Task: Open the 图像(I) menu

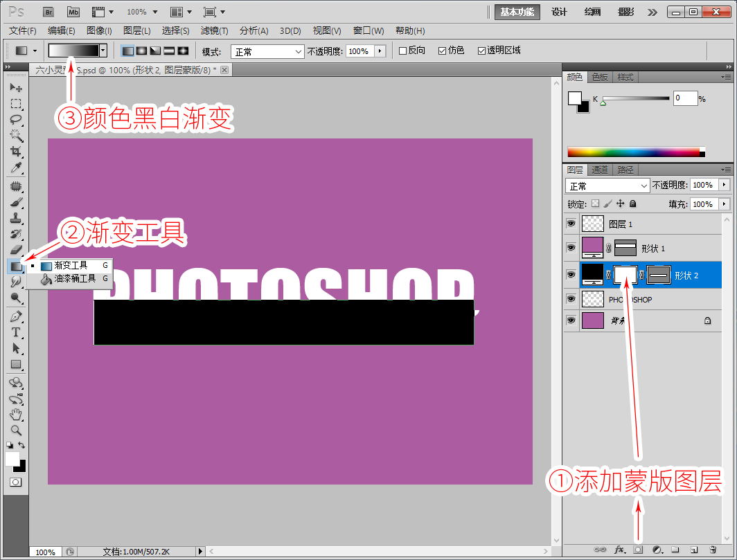Action: (x=99, y=31)
